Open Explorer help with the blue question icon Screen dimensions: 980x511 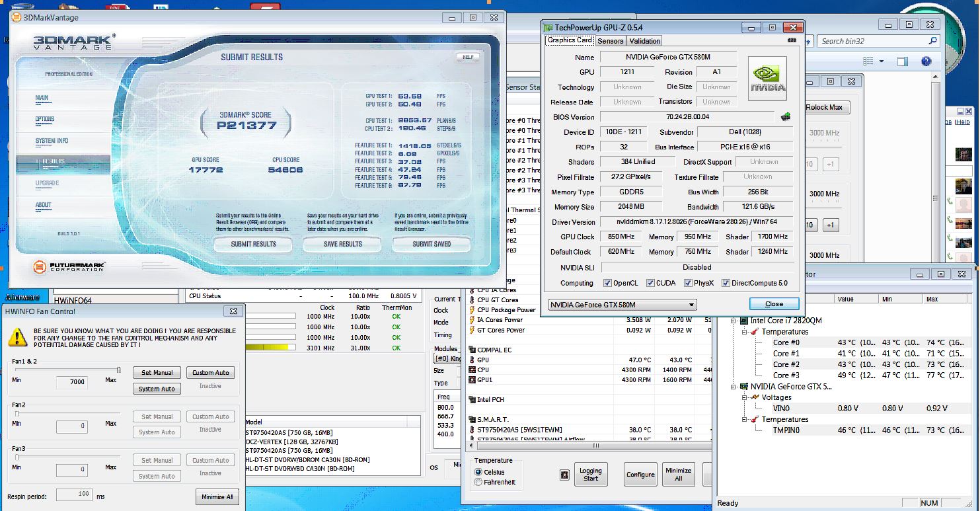(x=926, y=61)
